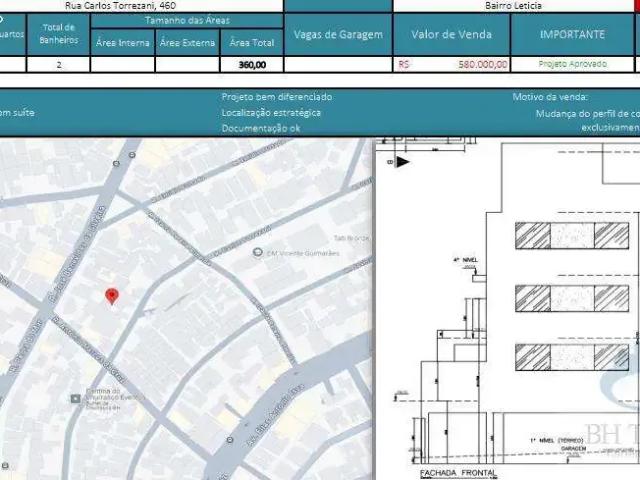Click the 'EM Vicente Guimarães' map label
This screenshot has width=640, height=480.
tap(302, 253)
